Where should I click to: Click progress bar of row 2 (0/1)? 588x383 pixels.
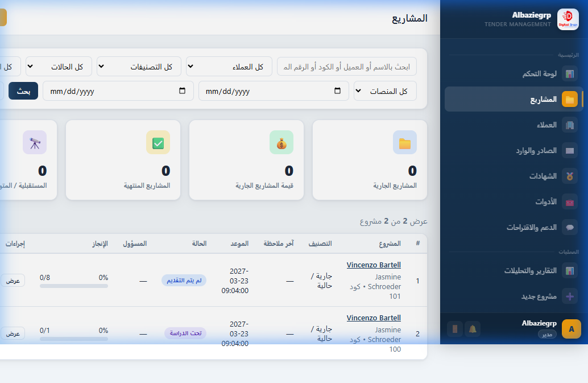74,339
